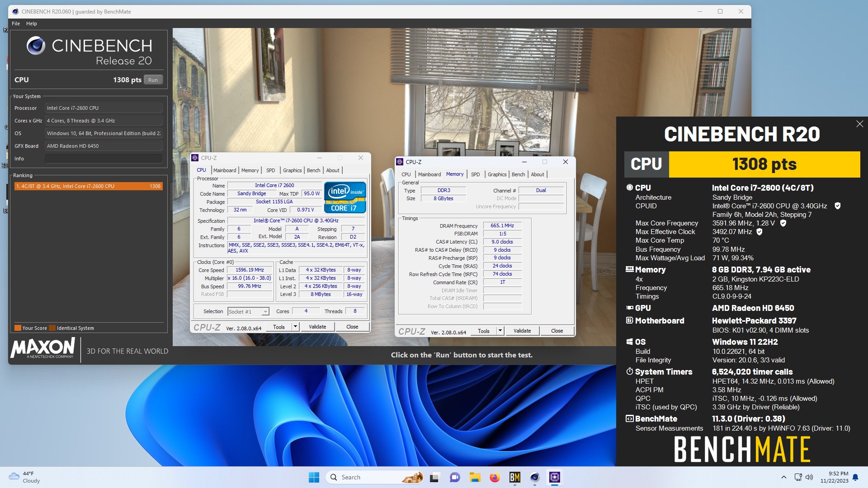Open SPD tab in right CPU-Z window
Viewport: 868px width, 488px height.
(x=475, y=174)
